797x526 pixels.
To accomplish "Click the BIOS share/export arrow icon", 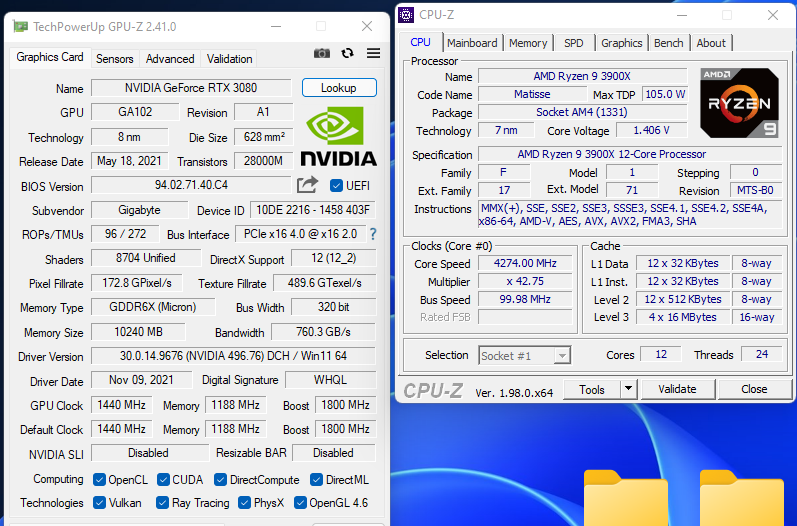I will pyautogui.click(x=308, y=185).
